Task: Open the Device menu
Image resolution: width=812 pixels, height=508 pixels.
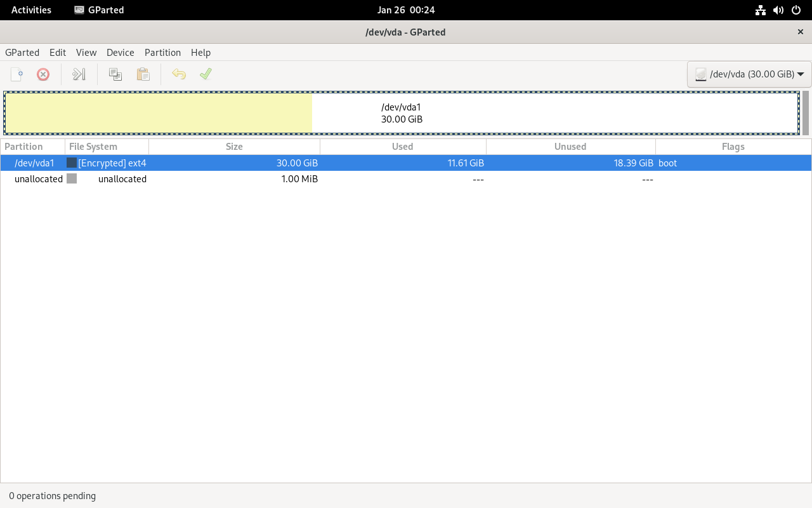Action: click(120, 53)
